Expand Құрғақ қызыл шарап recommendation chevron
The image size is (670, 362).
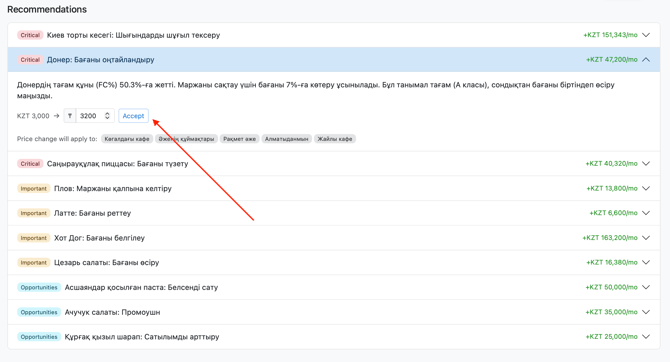[646, 337]
